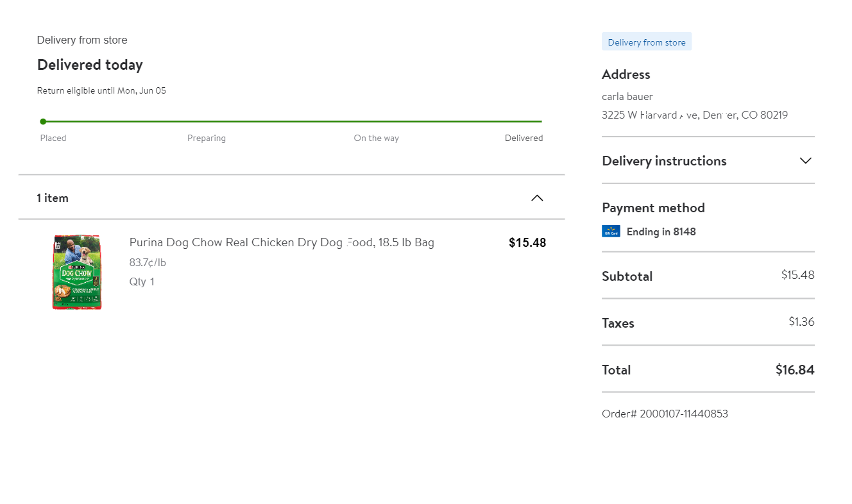
Task: Click the order number text
Action: tap(665, 414)
